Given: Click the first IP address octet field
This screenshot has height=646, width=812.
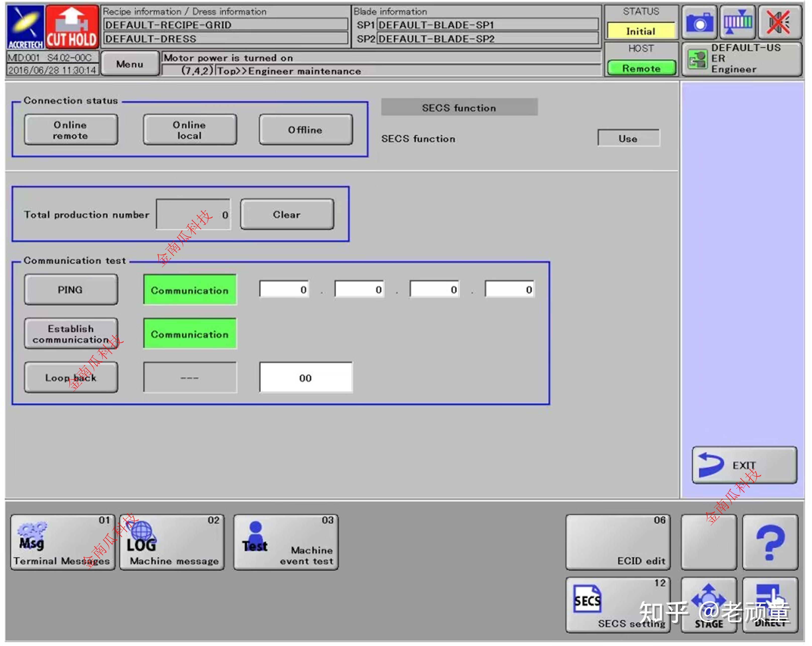Looking at the screenshot, I should [284, 289].
